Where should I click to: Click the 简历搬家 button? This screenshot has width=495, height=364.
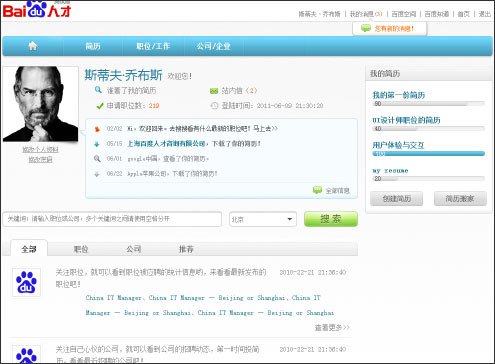pyautogui.click(x=460, y=199)
